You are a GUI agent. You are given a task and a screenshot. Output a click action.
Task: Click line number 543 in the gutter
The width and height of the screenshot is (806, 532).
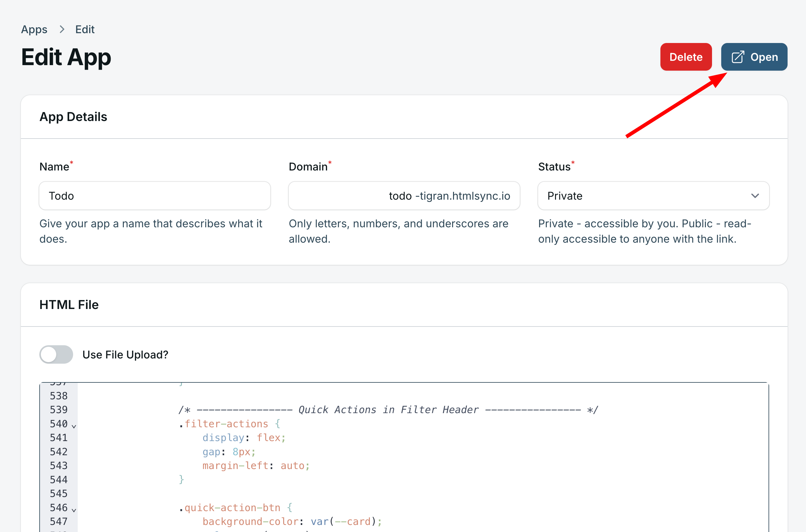pos(59,466)
